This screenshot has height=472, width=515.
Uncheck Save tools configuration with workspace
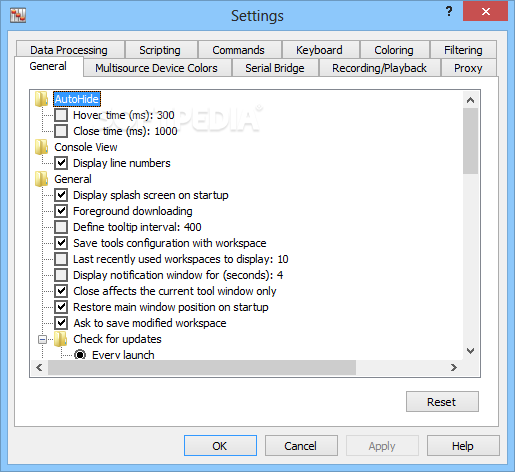(61, 243)
